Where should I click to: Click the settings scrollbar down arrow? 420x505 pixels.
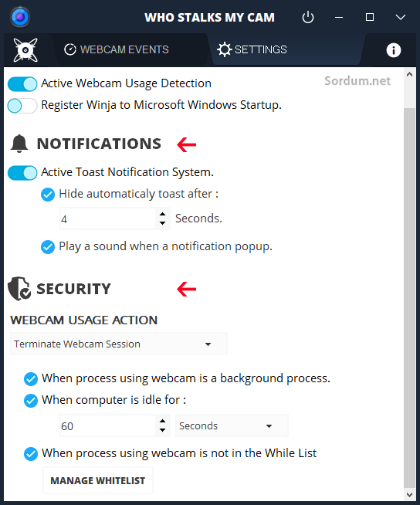(410, 494)
